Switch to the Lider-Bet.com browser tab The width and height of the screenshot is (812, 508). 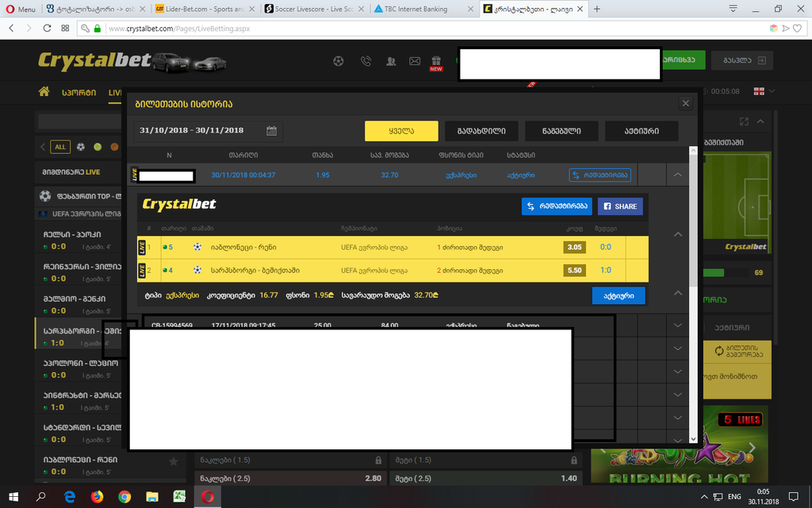(205, 9)
